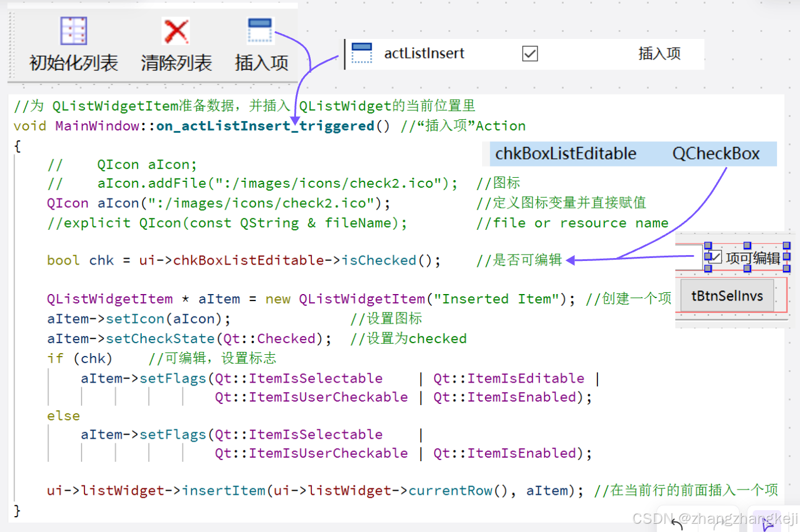
Task: Click the QIcon aIcon check2.ico line
Action: pyautogui.click(x=219, y=203)
